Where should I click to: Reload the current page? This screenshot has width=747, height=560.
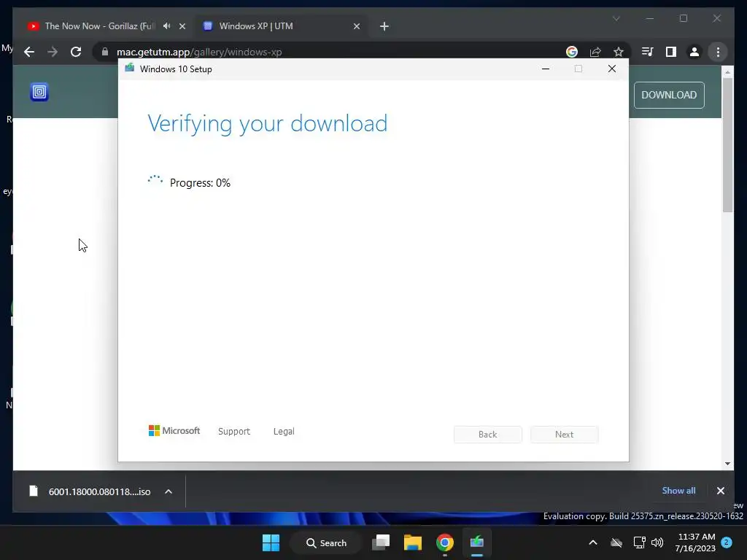tap(76, 52)
